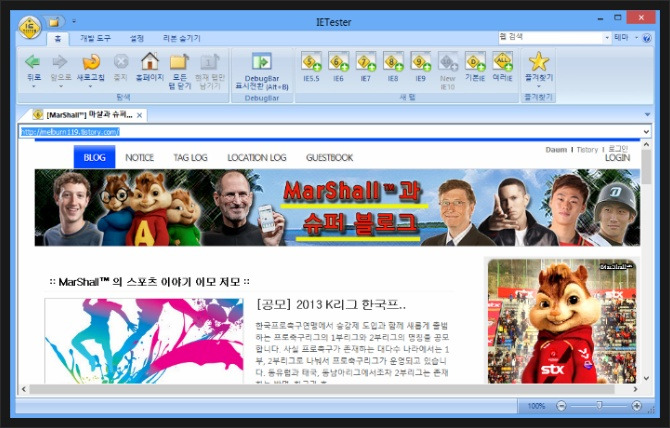
Task: Click zoom out minus button in status bar
Action: click(x=561, y=406)
